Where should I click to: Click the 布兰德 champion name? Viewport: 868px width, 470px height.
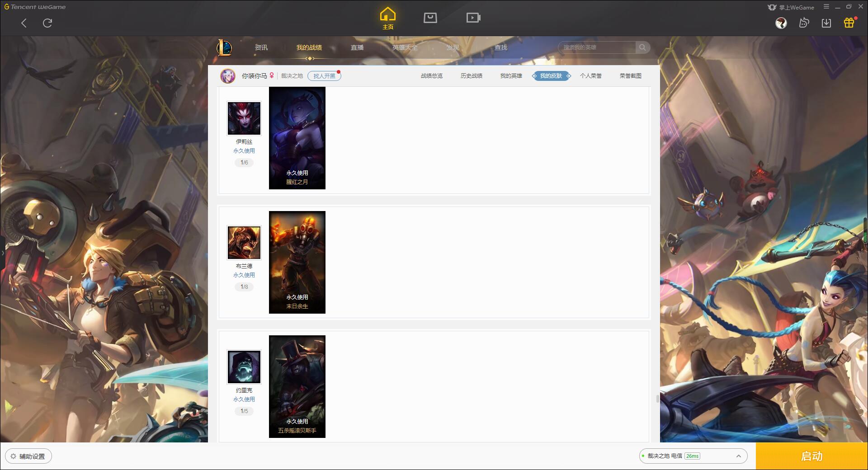[x=244, y=266]
